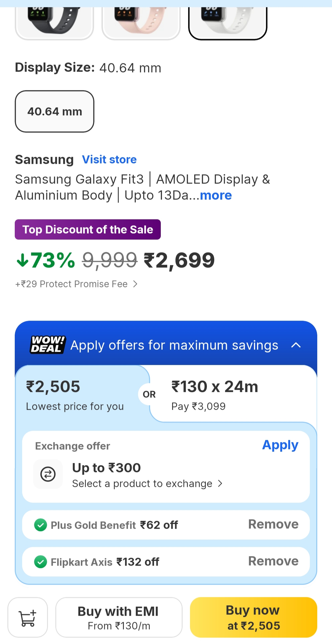
Task: Choose the black watch color thumbnail
Action: point(54,22)
